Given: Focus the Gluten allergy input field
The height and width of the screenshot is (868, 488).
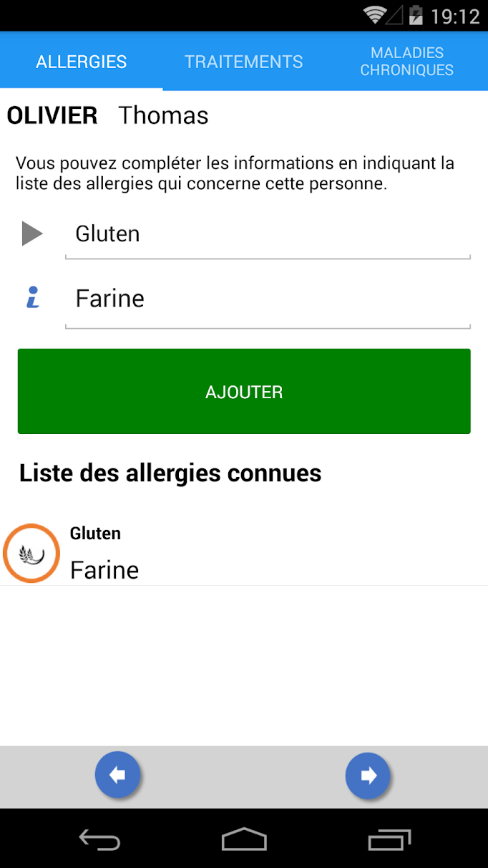Looking at the screenshot, I should [268, 234].
